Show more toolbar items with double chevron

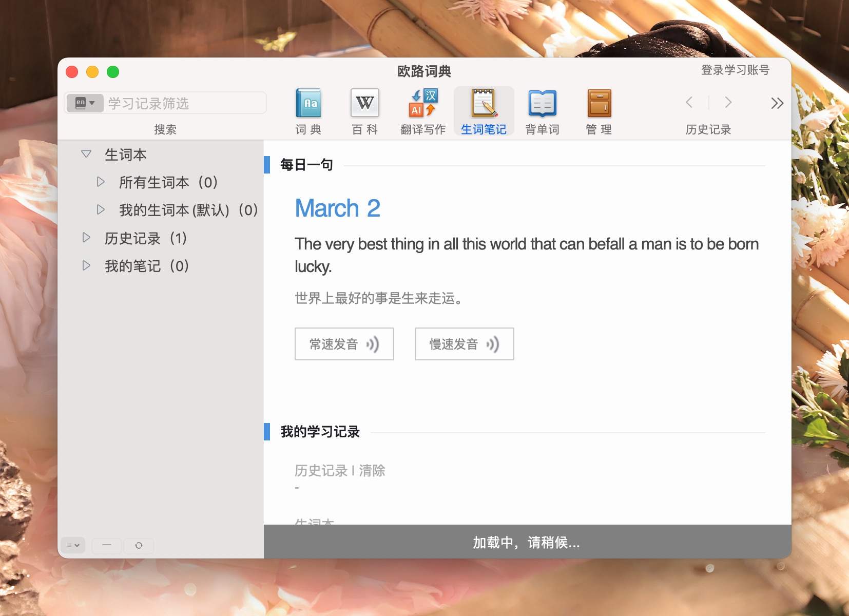point(777,104)
